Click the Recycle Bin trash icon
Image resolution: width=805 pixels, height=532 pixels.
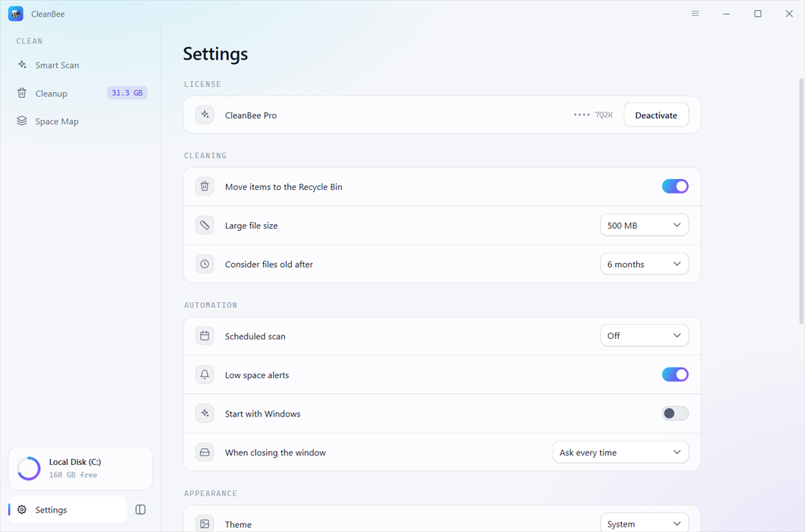[x=205, y=187]
